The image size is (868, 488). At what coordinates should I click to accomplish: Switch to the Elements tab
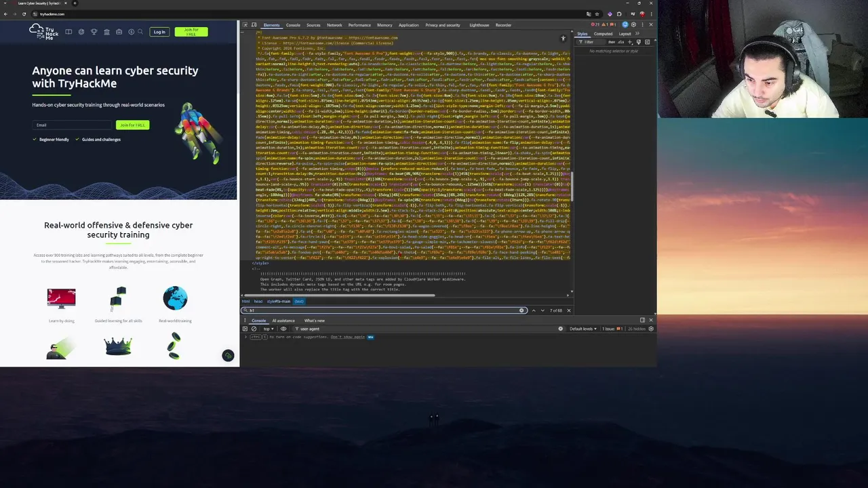271,25
